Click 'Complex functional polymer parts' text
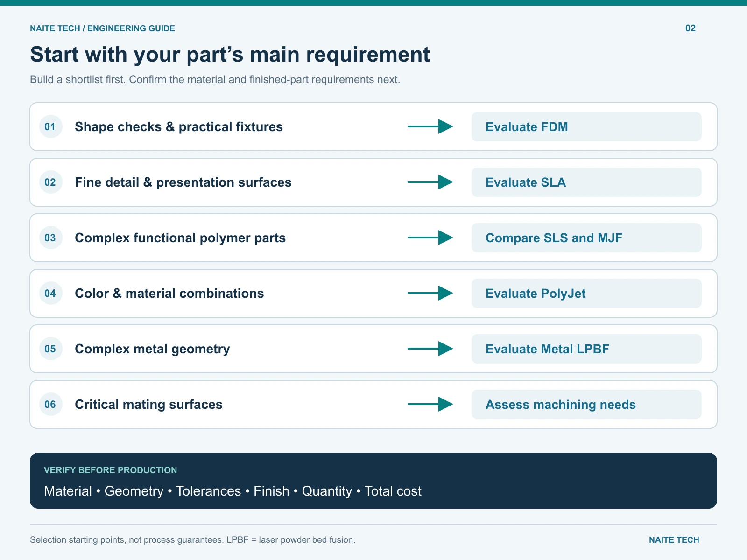This screenshot has height=560, width=747. (180, 238)
